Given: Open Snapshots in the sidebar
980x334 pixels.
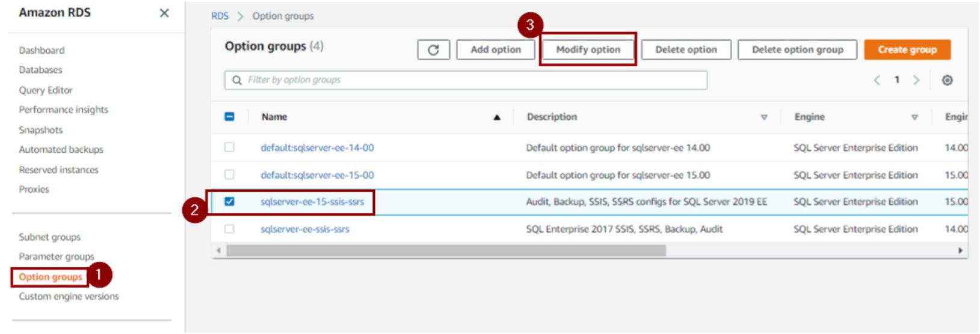Looking at the screenshot, I should point(40,130).
